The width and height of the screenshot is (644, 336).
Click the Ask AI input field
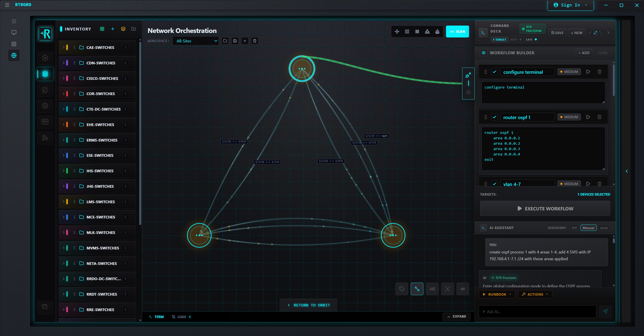click(537, 312)
